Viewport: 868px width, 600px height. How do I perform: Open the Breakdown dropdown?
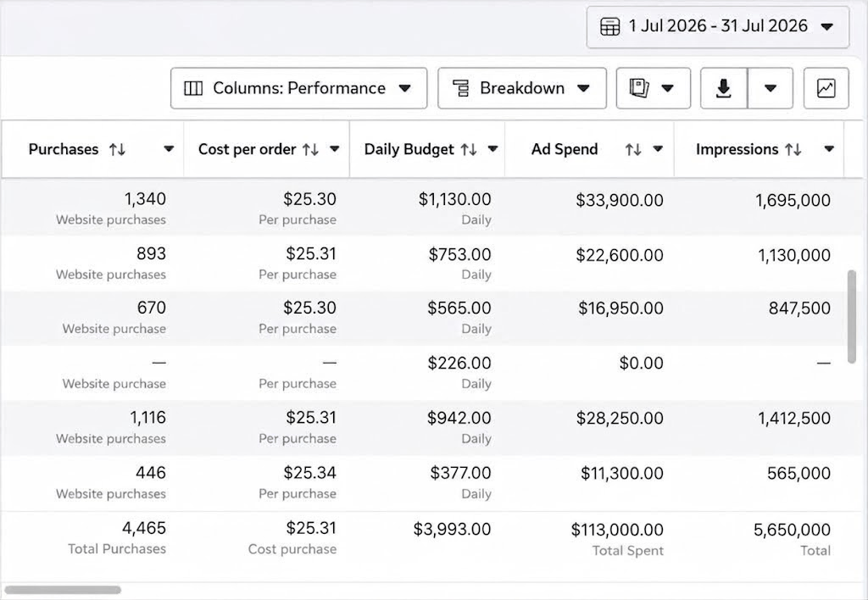click(x=522, y=88)
